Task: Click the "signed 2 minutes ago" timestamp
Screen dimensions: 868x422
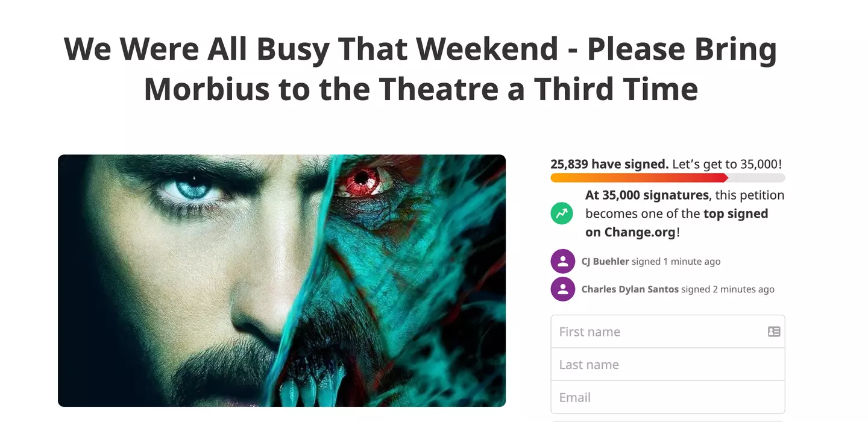Action: pos(728,289)
